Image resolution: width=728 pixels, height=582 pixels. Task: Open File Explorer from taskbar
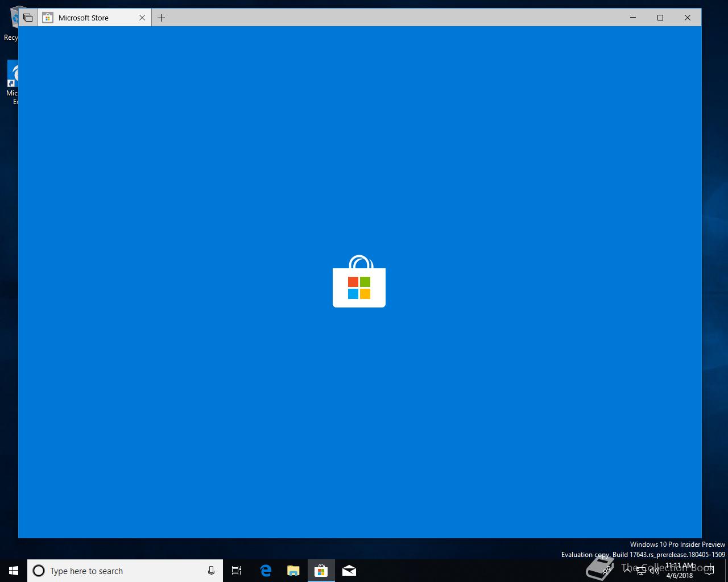(293, 571)
